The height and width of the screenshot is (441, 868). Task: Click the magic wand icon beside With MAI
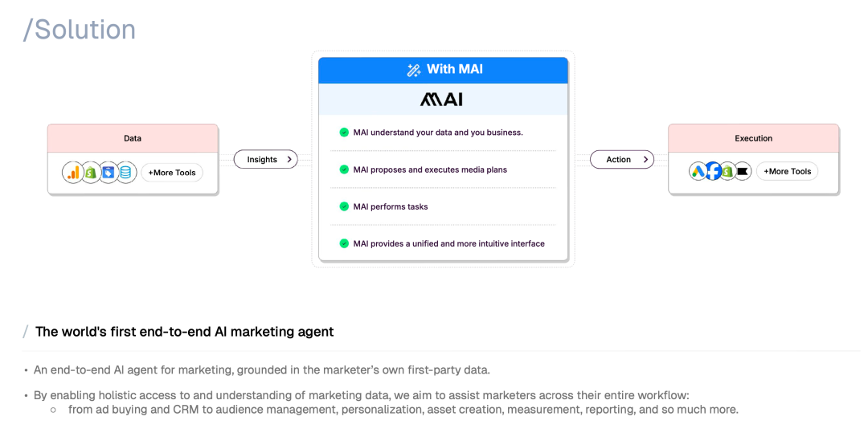(x=414, y=70)
